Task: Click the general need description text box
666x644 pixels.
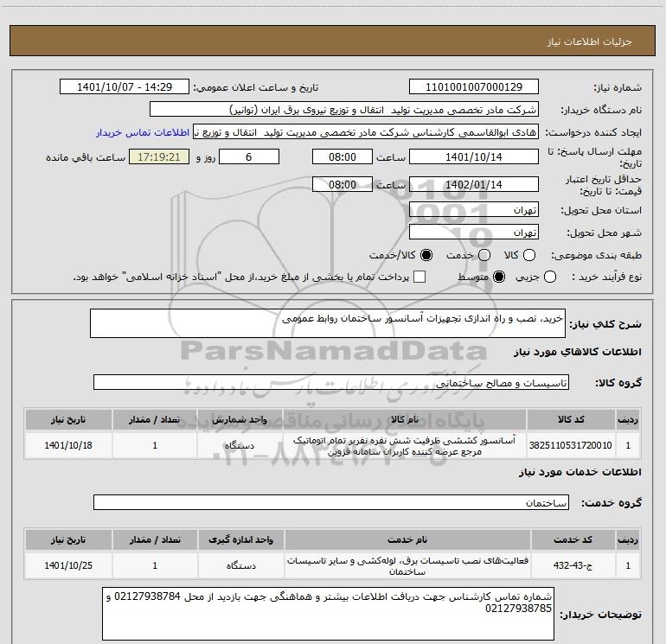Action: pos(328,323)
